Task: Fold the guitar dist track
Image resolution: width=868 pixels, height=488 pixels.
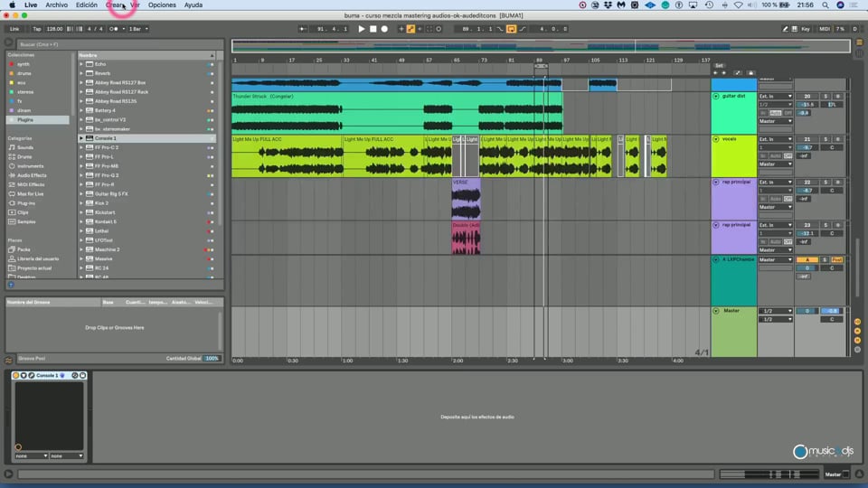Action: (716, 97)
